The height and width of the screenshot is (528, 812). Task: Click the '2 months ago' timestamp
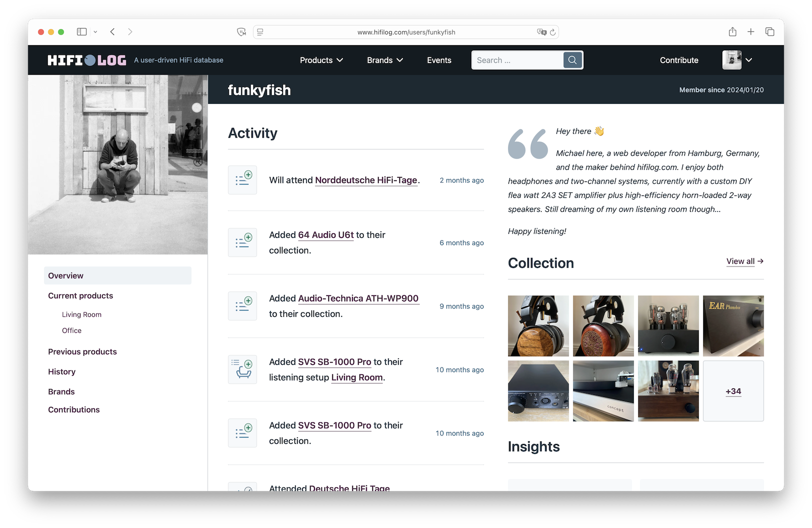461,180
